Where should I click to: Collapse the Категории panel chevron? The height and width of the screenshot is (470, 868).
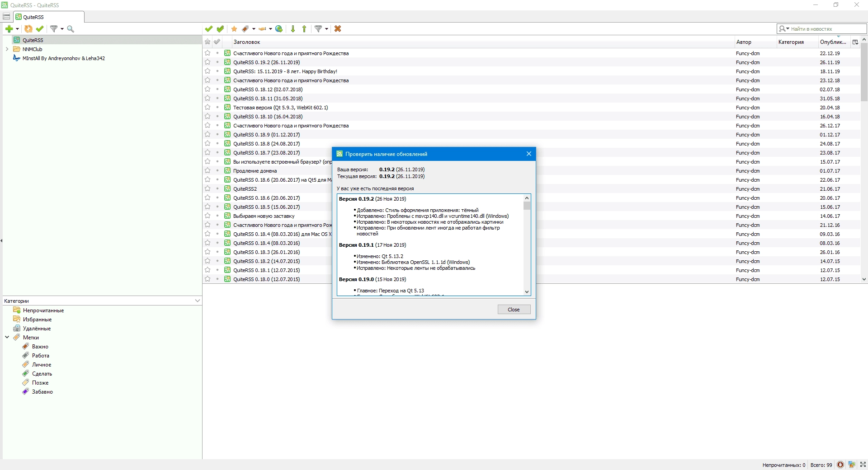[198, 301]
